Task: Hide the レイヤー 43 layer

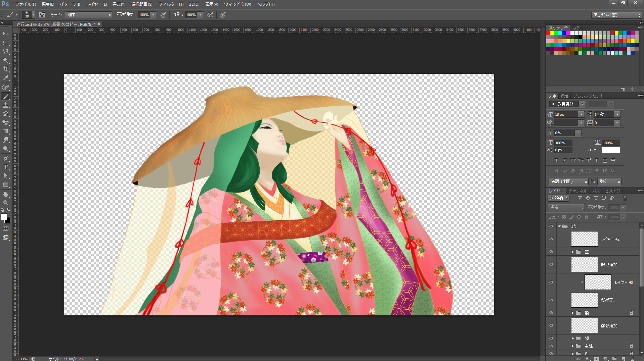Action: pos(551,282)
